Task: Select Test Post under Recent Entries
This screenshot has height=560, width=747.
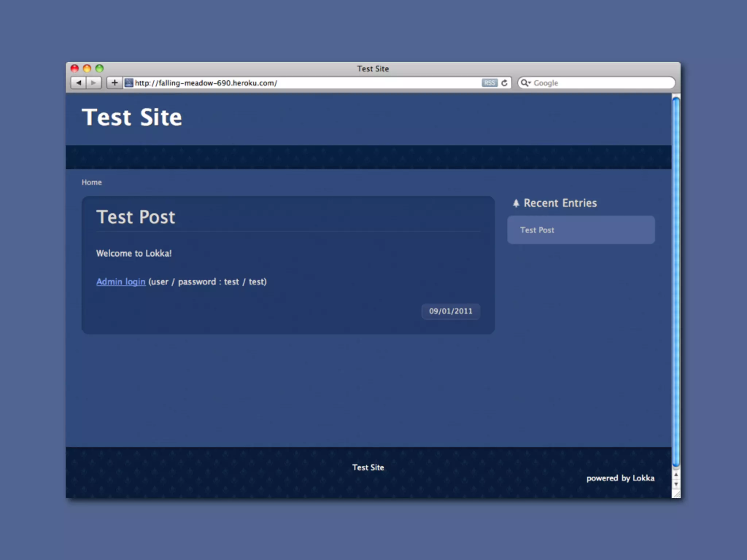Action: pos(537,230)
